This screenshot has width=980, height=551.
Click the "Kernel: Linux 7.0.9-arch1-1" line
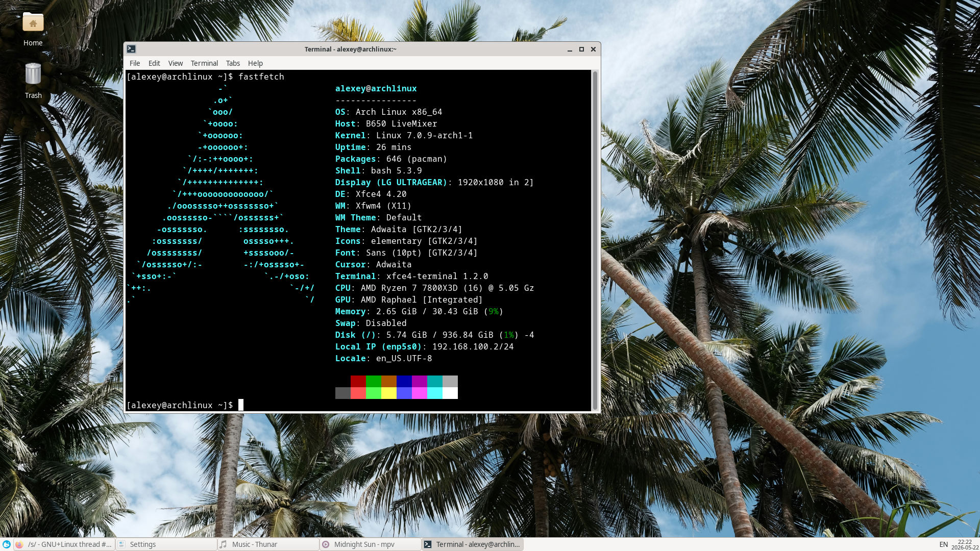coord(404,135)
